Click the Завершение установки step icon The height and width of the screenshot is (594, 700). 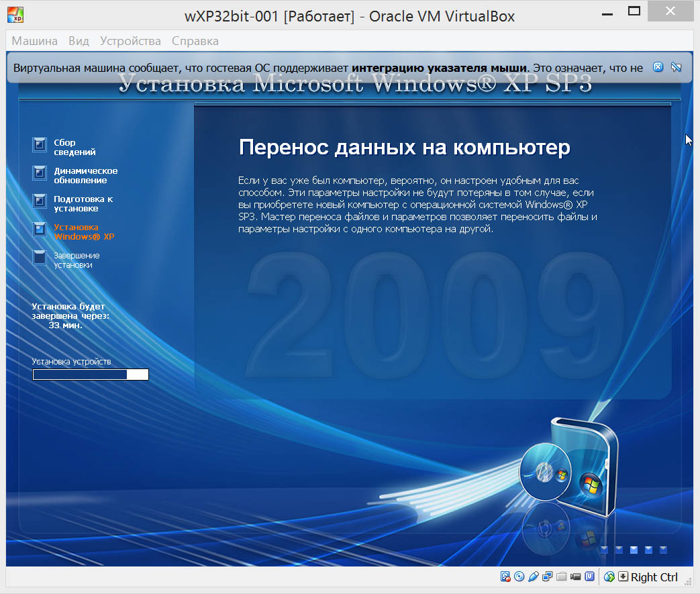click(40, 257)
